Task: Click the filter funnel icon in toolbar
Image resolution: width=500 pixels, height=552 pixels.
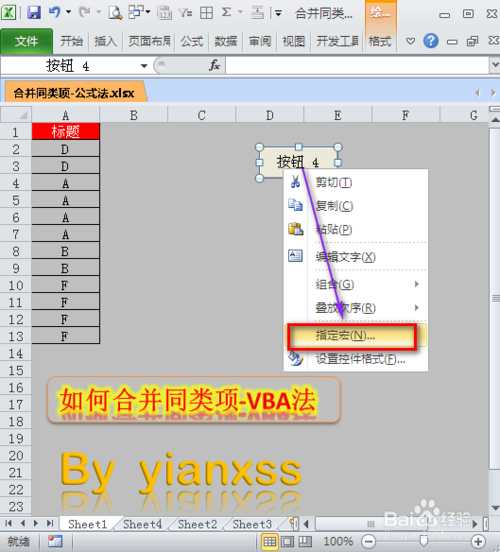Action: click(185, 13)
